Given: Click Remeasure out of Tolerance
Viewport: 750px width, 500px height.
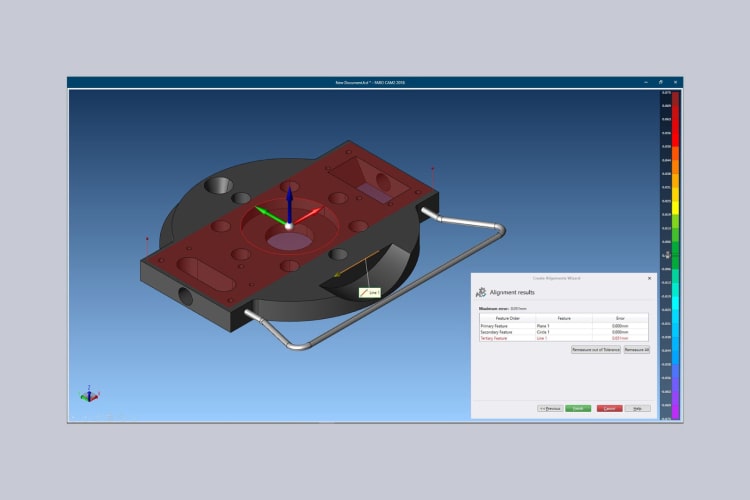Looking at the screenshot, I should coord(596,350).
